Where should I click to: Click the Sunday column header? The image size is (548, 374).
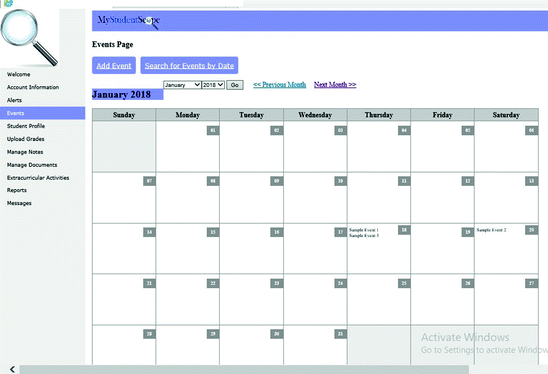coord(124,115)
